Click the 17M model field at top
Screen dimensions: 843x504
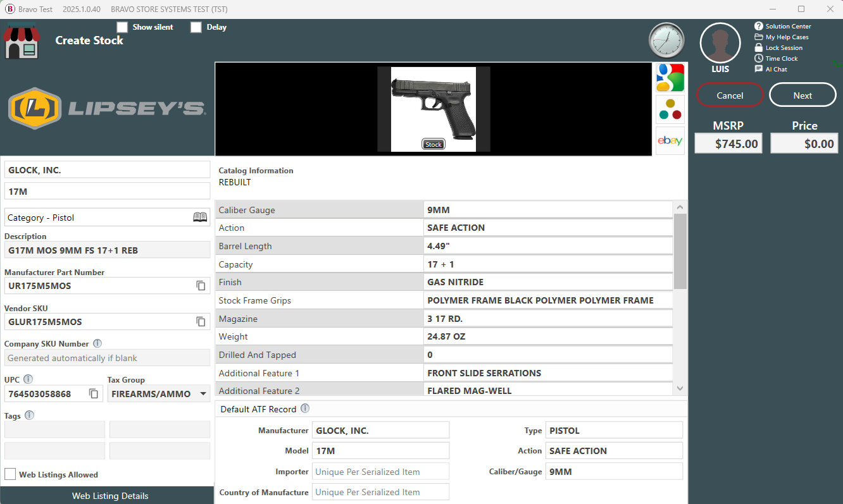[107, 191]
